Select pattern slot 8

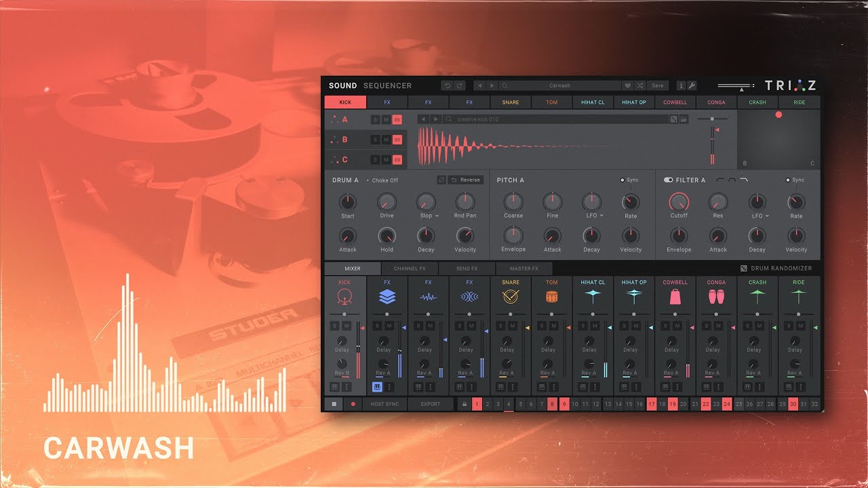[553, 404]
